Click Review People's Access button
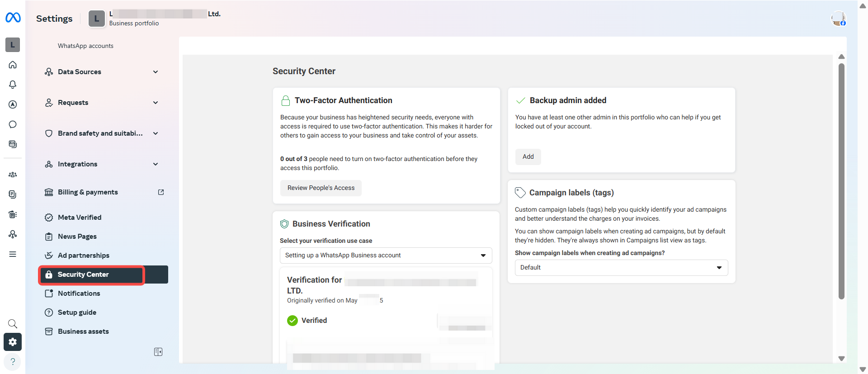The height and width of the screenshot is (374, 868). click(x=321, y=188)
